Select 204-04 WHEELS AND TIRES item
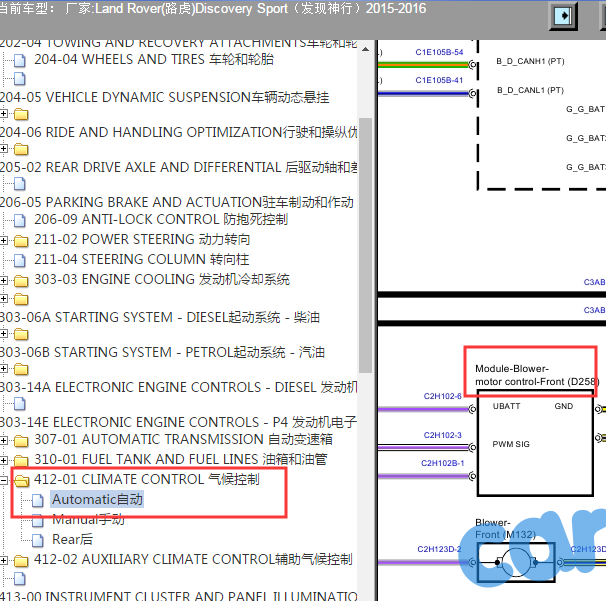The image size is (606, 601). (154, 60)
